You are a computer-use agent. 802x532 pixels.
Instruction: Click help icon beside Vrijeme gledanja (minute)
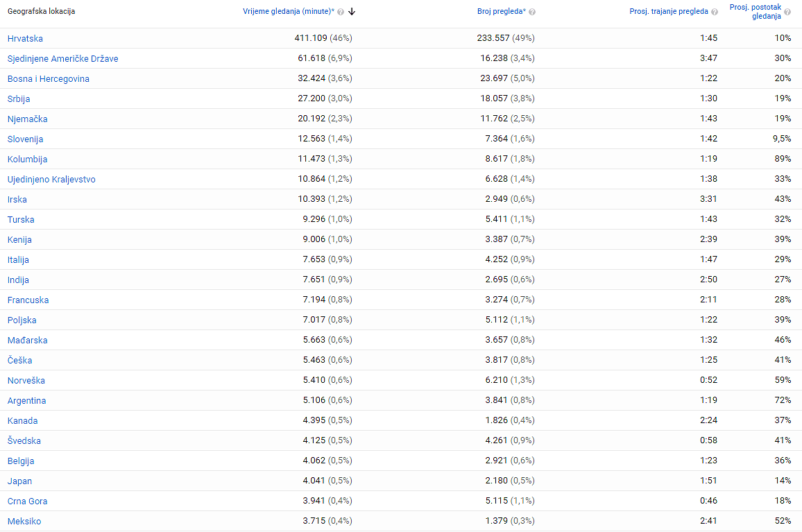point(341,12)
